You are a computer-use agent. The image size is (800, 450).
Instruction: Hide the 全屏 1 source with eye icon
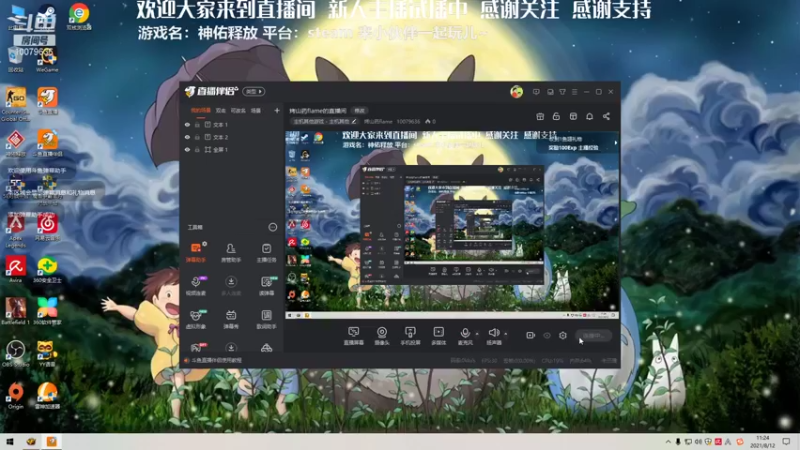[x=187, y=149]
